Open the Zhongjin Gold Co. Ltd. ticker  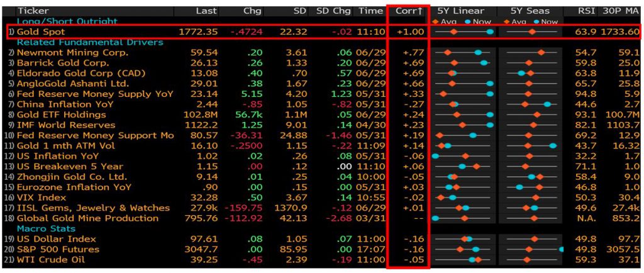point(72,177)
